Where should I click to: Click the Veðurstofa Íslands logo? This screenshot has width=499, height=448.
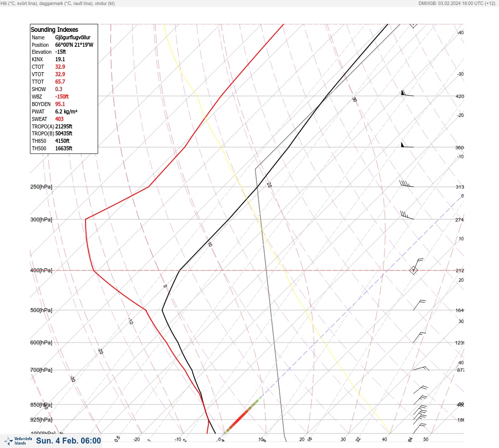pyautogui.click(x=18, y=441)
